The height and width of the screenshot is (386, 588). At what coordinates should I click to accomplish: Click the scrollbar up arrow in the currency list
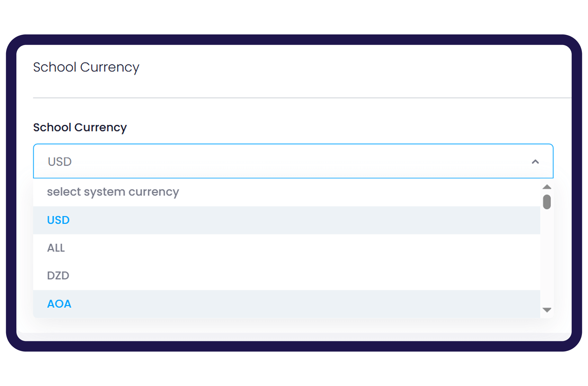[x=547, y=187]
